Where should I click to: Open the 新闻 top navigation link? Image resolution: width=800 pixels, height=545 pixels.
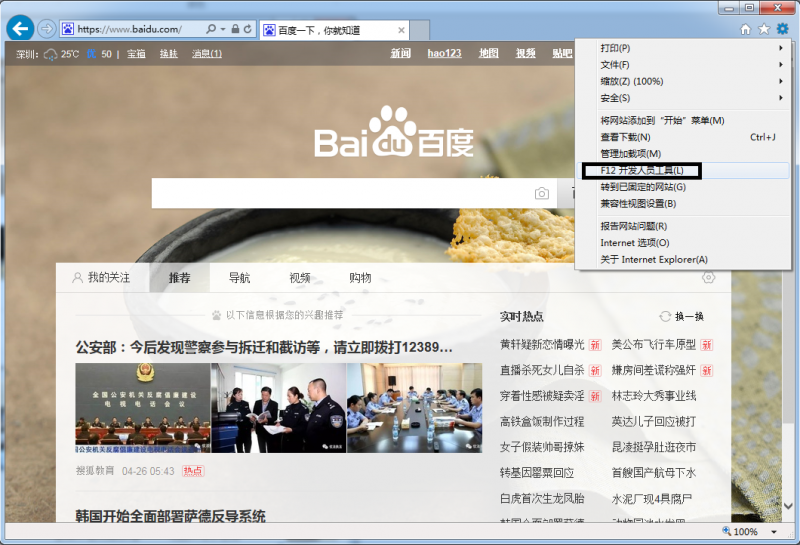pyautogui.click(x=401, y=53)
